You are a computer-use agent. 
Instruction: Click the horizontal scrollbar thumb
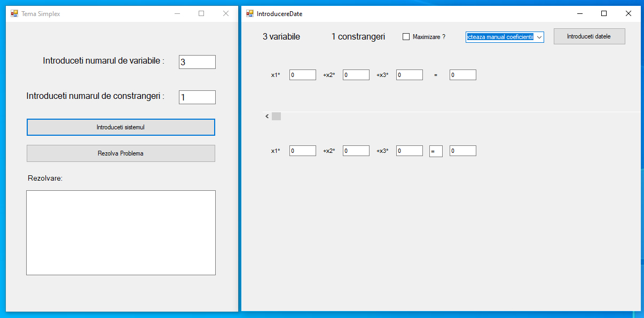276,117
